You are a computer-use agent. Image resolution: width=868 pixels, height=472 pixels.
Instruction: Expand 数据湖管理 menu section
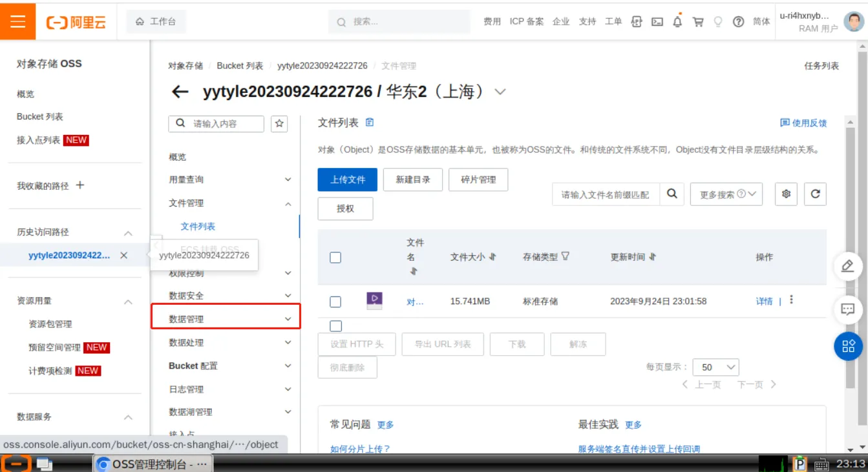(x=288, y=412)
